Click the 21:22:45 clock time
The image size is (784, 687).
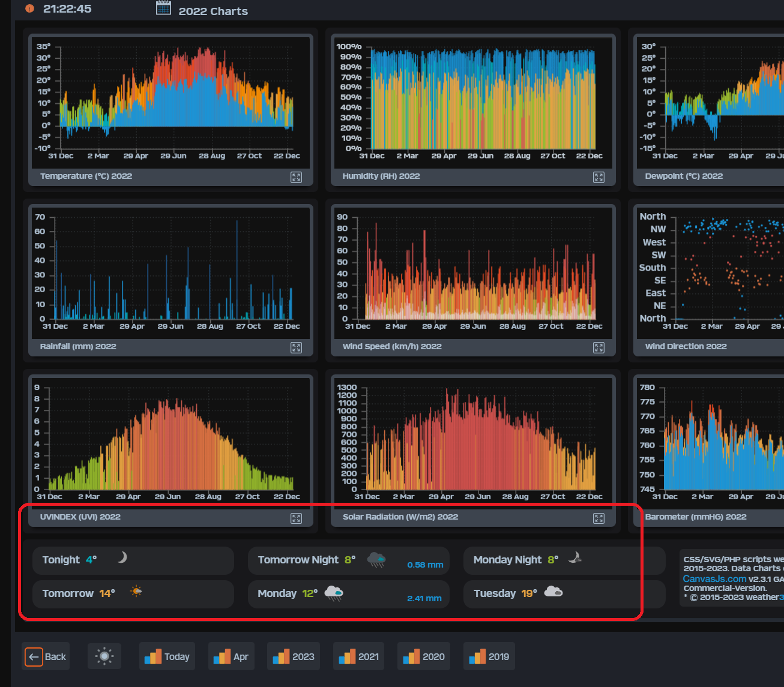[x=67, y=9]
